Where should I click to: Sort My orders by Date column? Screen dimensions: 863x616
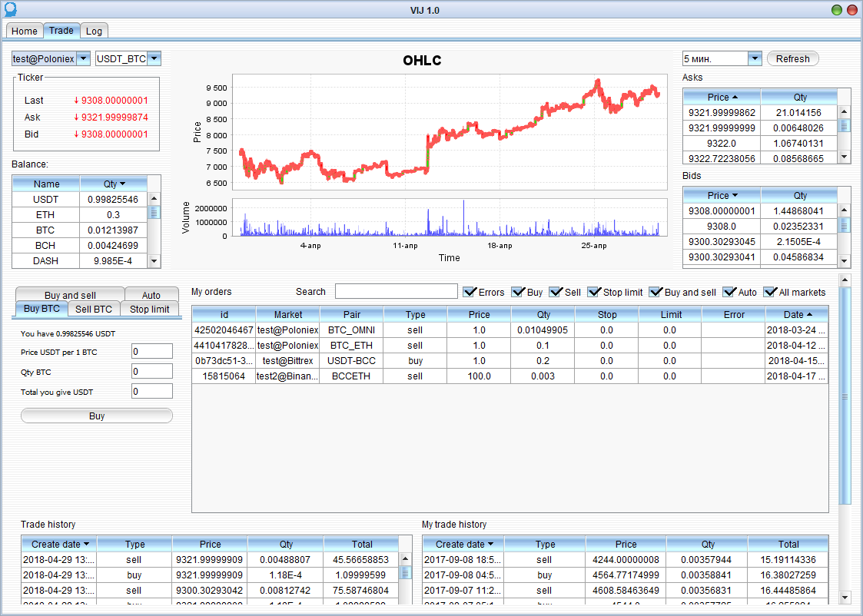[796, 314]
